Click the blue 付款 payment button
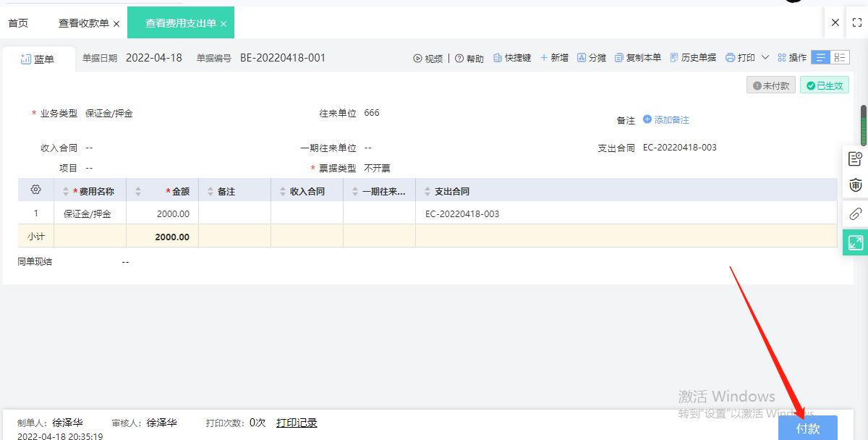Viewport: 868px width, 440px height. click(x=807, y=428)
